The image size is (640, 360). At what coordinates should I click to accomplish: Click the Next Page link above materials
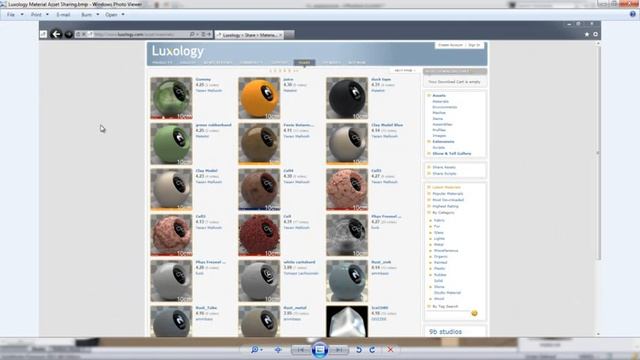[404, 71]
